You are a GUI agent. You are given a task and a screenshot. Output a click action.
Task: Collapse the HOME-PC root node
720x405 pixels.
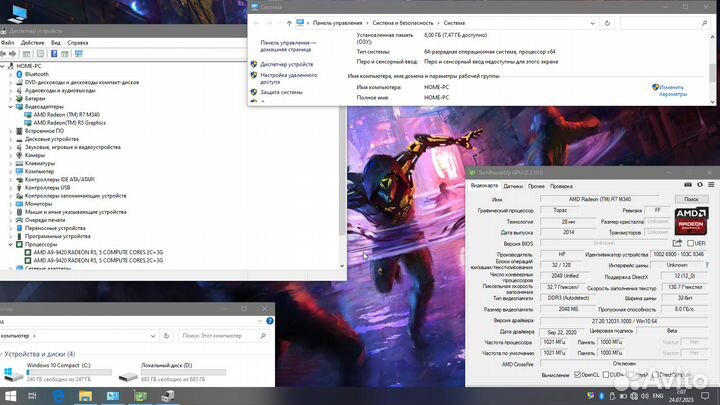[3, 66]
